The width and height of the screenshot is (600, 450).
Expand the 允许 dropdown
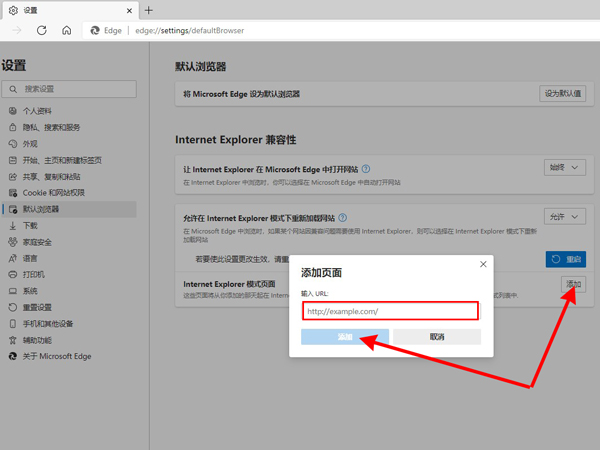(x=564, y=216)
